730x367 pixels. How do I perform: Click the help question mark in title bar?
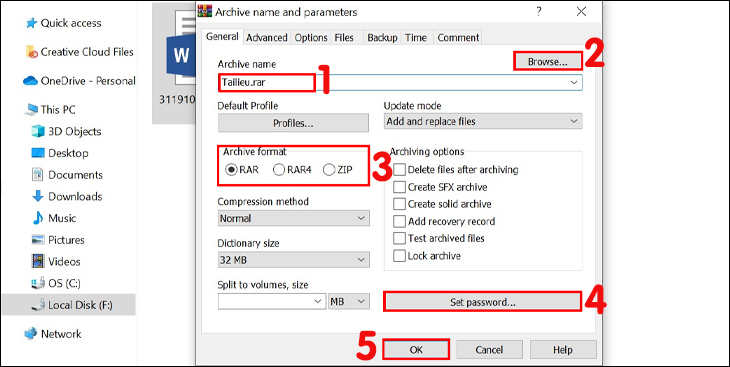click(x=539, y=12)
